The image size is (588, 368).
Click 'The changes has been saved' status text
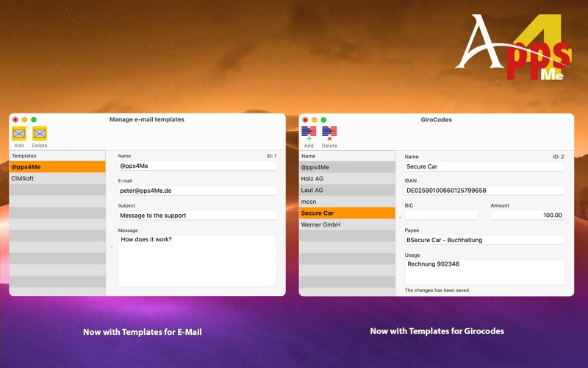click(437, 290)
